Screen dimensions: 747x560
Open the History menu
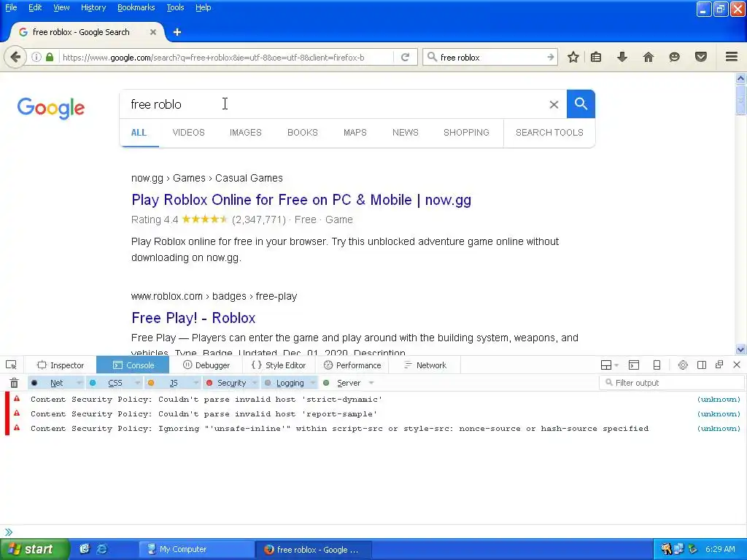(93, 7)
